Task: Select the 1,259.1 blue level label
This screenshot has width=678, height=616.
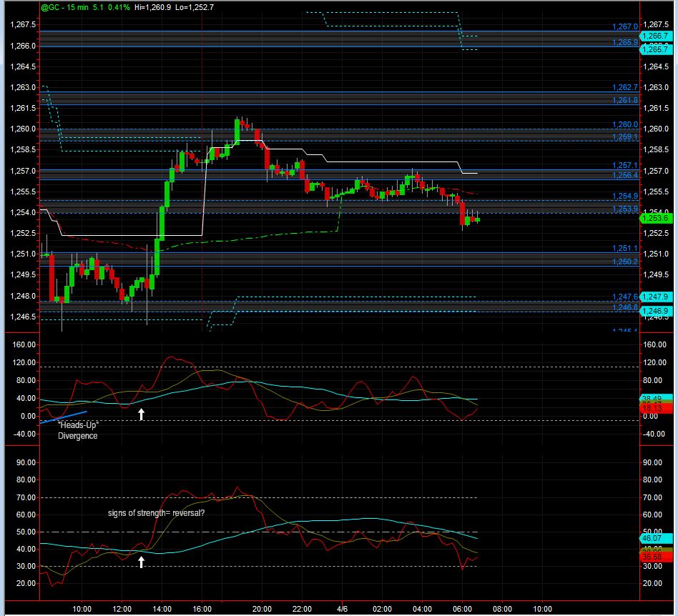Action: pos(625,137)
